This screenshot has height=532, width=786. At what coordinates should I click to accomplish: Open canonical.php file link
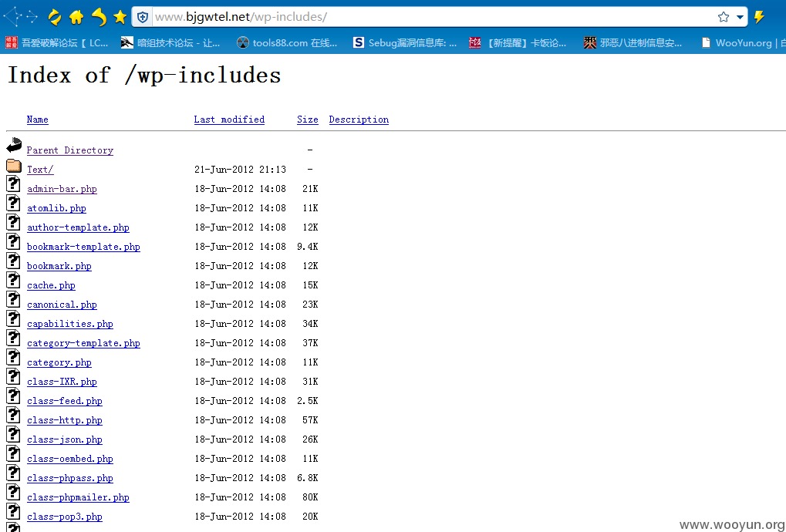click(x=62, y=305)
